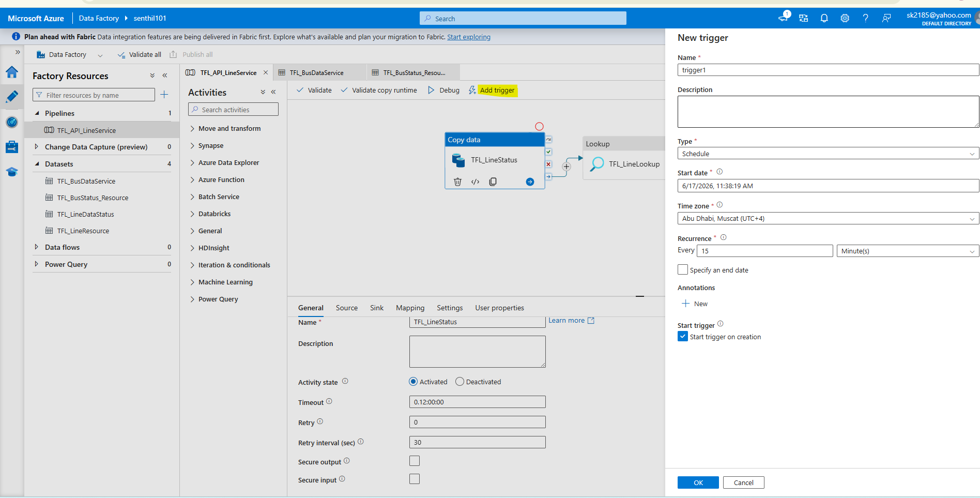The image size is (980, 498).
Task: Select the Deactivated radio button
Action: click(460, 382)
